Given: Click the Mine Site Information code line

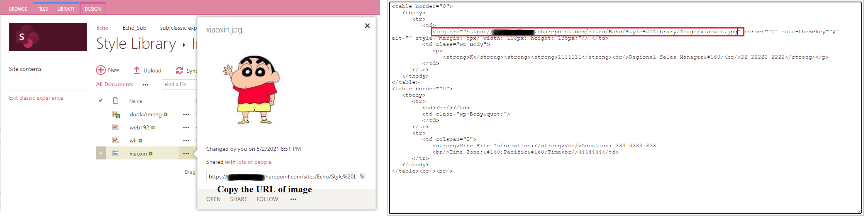Looking at the screenshot, I should coord(544,146).
